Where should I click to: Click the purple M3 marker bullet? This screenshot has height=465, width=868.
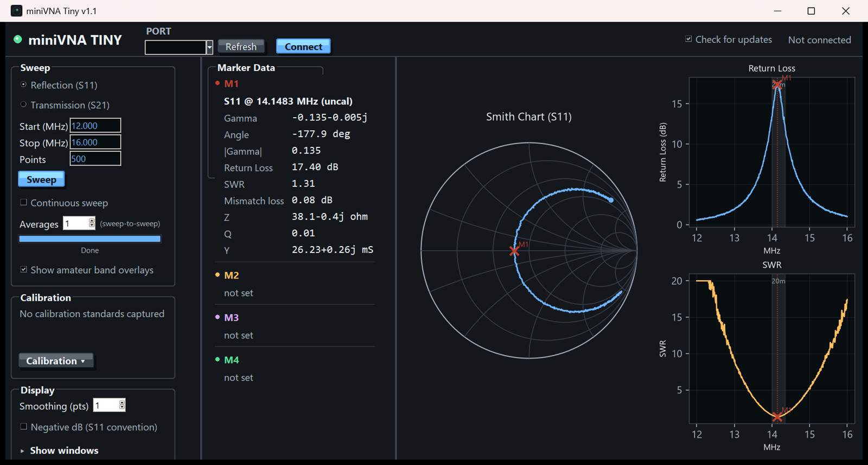(218, 317)
